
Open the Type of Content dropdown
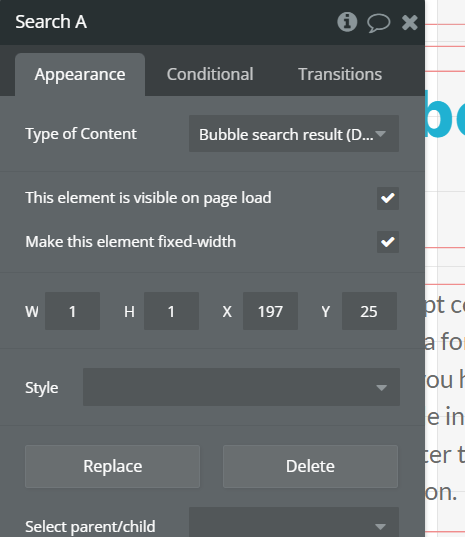pyautogui.click(x=294, y=134)
